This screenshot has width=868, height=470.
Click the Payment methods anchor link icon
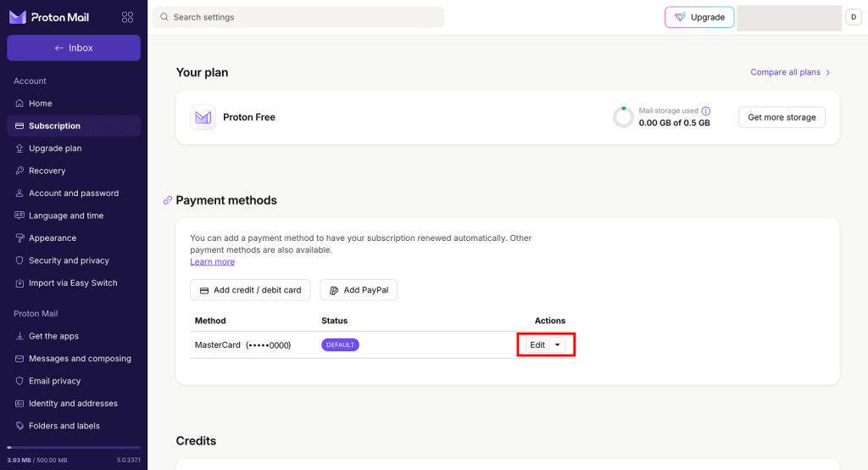(x=167, y=200)
